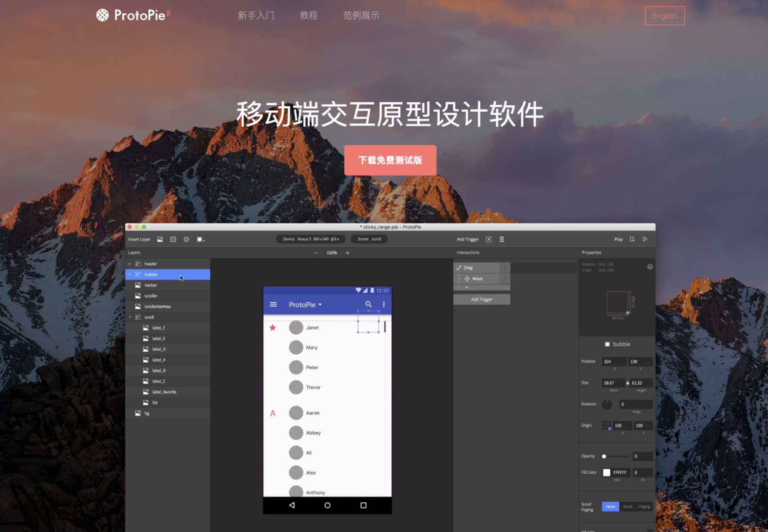Open the white Fill Color swatch
Screen dimensions: 768x532
[x=607, y=472]
